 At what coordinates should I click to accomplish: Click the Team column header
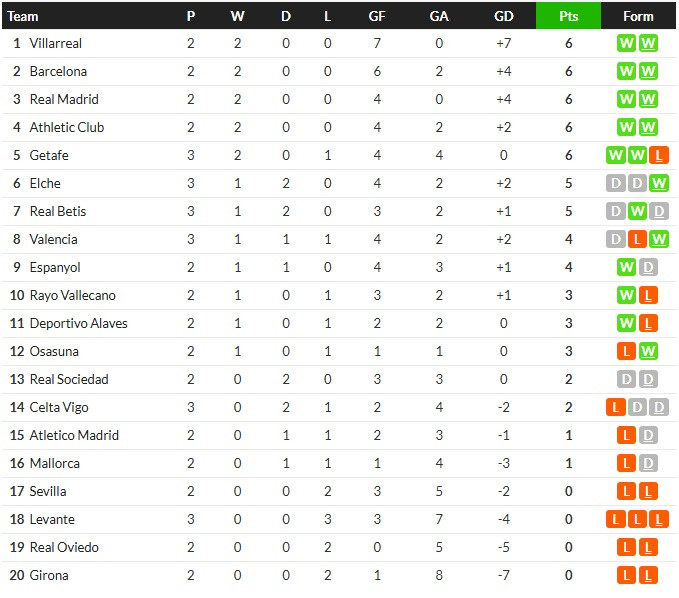(x=23, y=16)
